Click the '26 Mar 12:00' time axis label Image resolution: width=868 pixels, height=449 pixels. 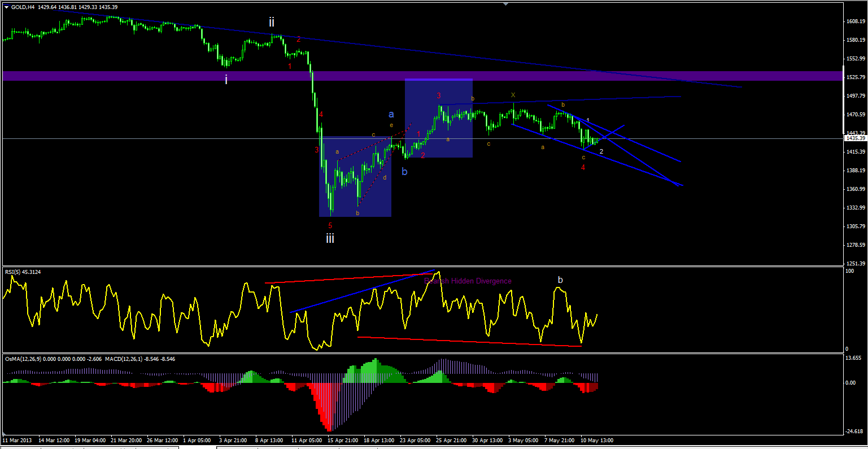tap(163, 440)
